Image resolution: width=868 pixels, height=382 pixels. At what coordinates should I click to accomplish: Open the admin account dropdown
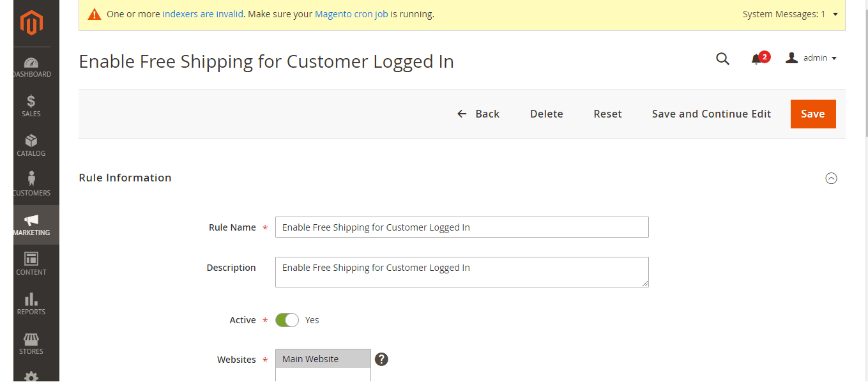tap(811, 58)
